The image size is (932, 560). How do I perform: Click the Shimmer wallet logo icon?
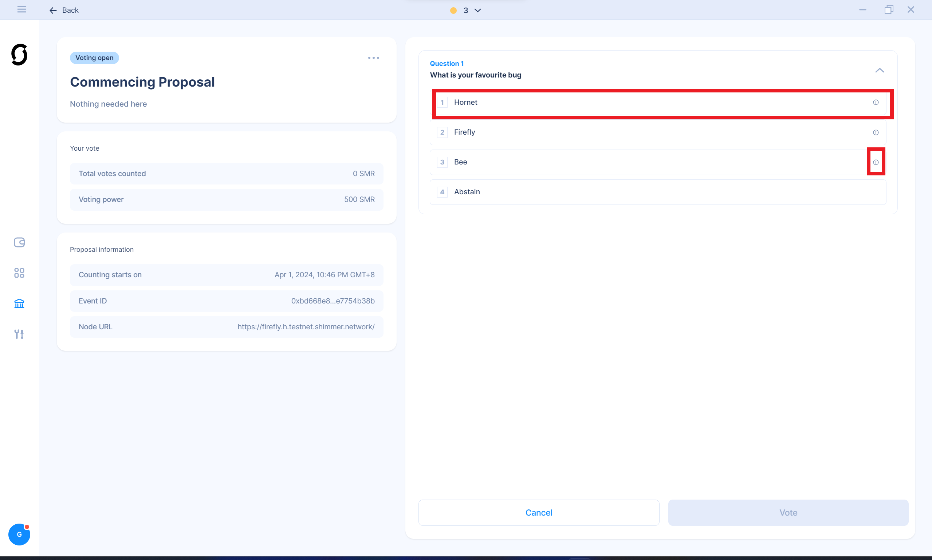19,55
